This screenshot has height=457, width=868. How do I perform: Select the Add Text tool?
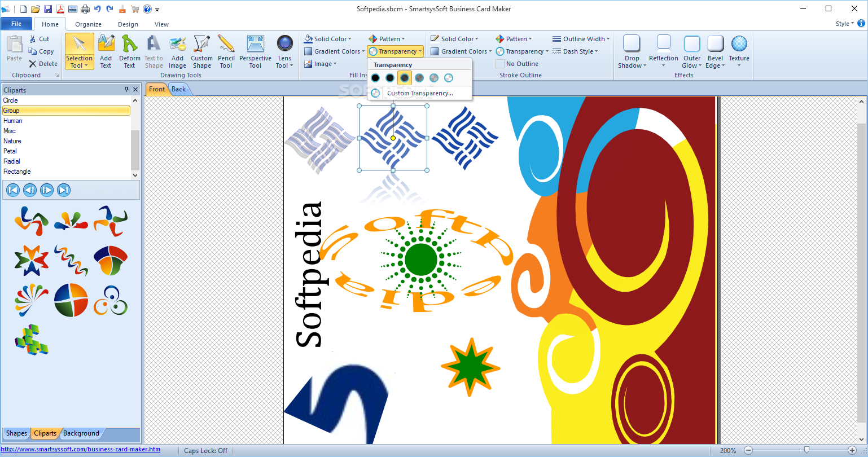click(106, 51)
